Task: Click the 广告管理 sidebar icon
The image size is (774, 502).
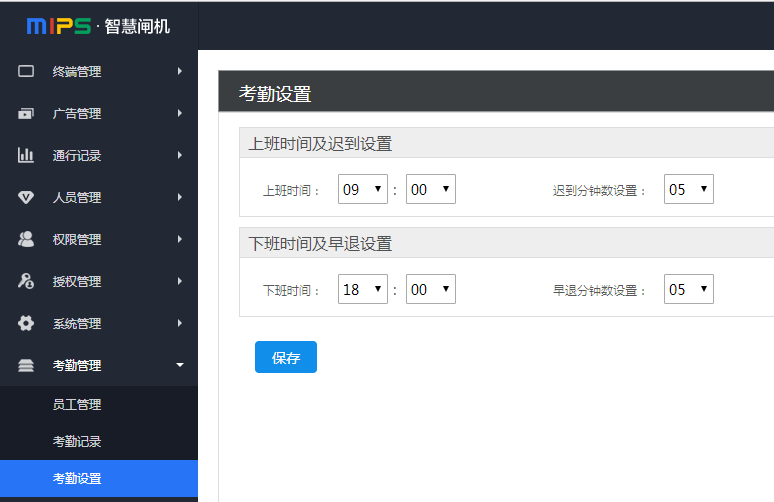Action: pyautogui.click(x=26, y=114)
